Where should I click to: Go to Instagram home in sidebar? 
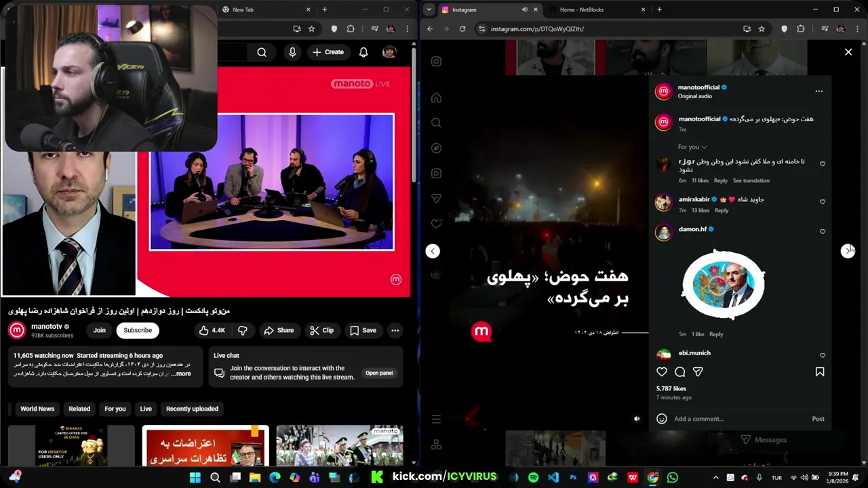coord(436,98)
